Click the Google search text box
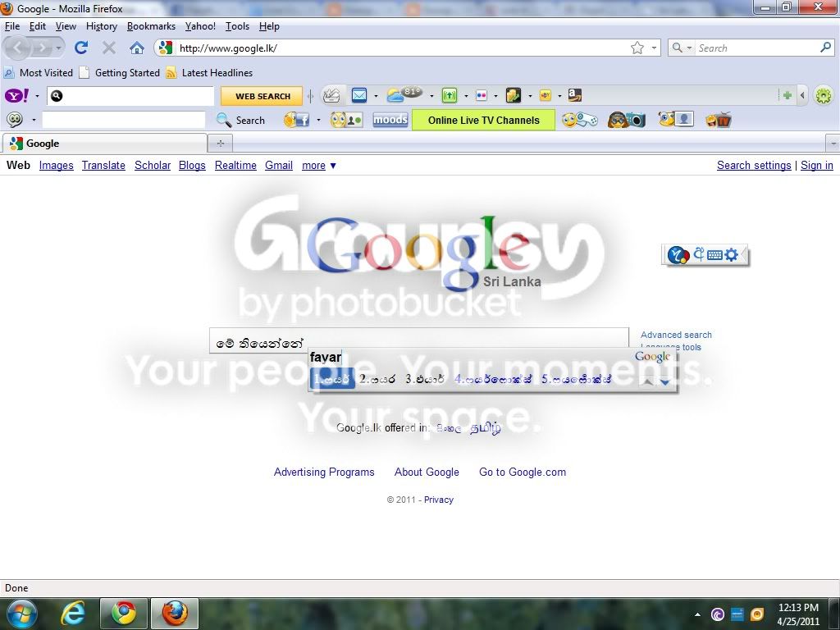Screen dimensions: 840x630 [x=418, y=340]
